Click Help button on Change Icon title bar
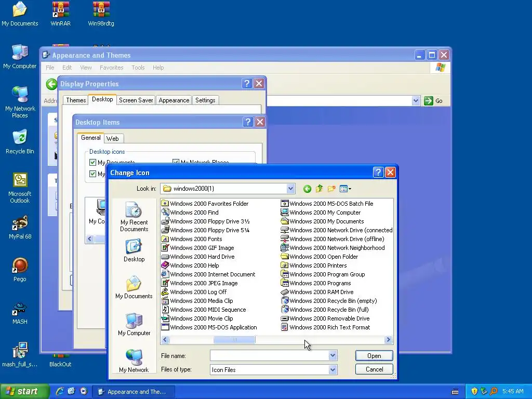532x399 pixels. pyautogui.click(x=378, y=172)
